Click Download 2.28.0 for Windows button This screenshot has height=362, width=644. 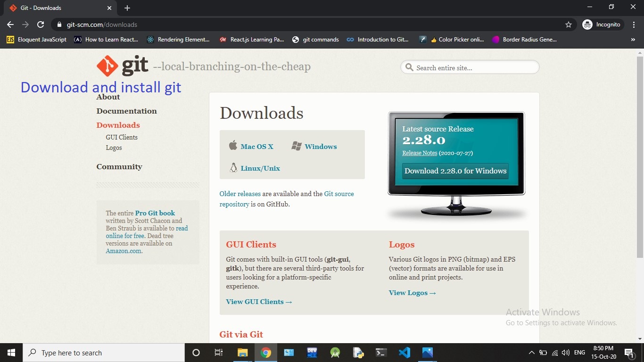[x=455, y=171]
